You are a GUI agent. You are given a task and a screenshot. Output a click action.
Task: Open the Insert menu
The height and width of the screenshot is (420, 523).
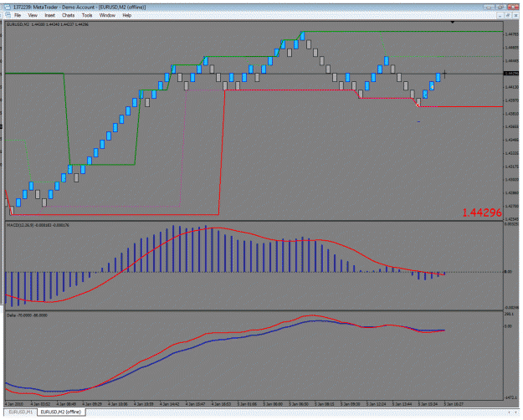tap(49, 15)
